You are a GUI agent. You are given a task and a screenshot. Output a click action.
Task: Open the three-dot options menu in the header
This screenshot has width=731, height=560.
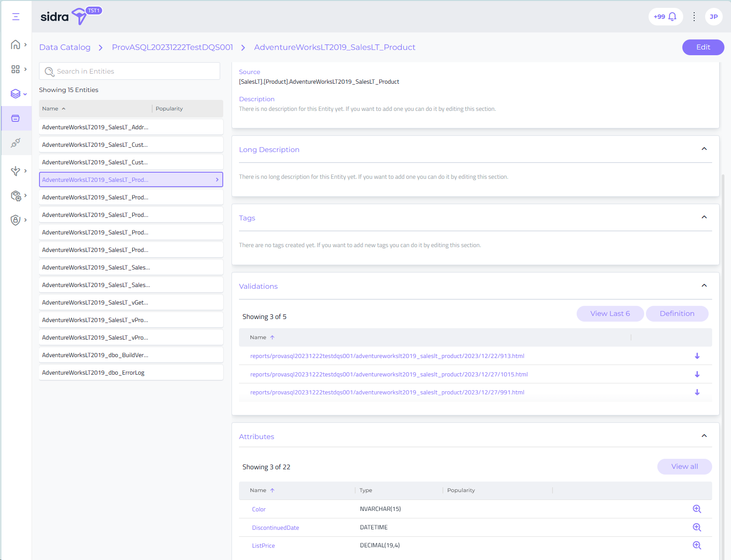pyautogui.click(x=694, y=17)
